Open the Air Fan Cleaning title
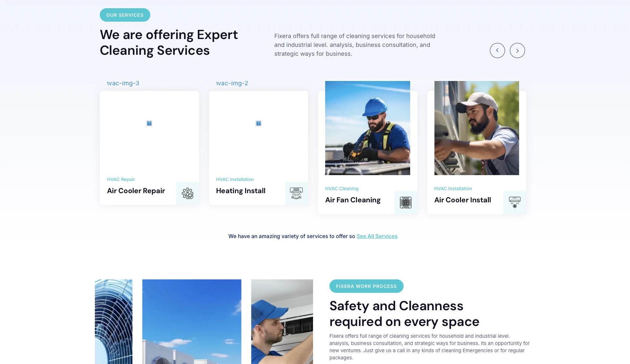Screen dimensions: 630x364 tap(353, 200)
